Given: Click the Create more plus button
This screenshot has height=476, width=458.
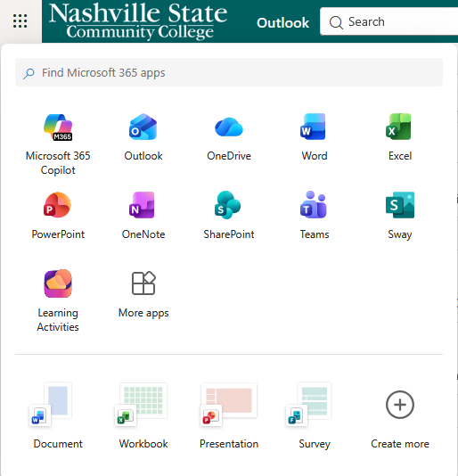Looking at the screenshot, I should [x=400, y=405].
